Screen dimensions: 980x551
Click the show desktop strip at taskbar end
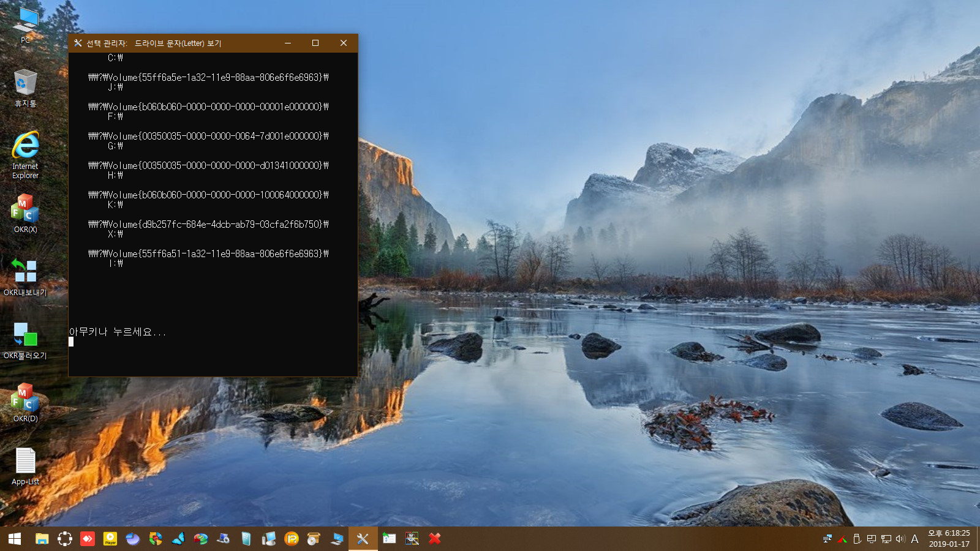978,539
